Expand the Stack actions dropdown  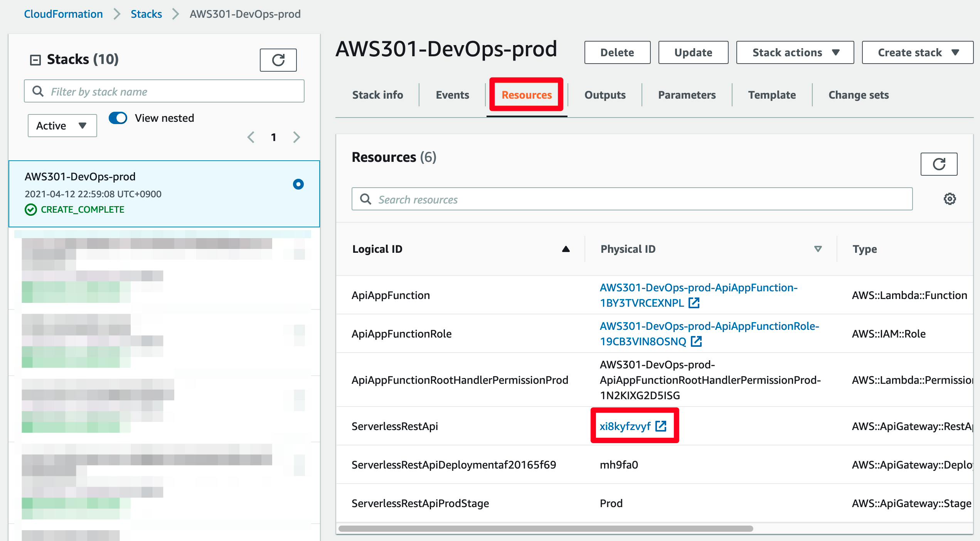click(x=795, y=52)
